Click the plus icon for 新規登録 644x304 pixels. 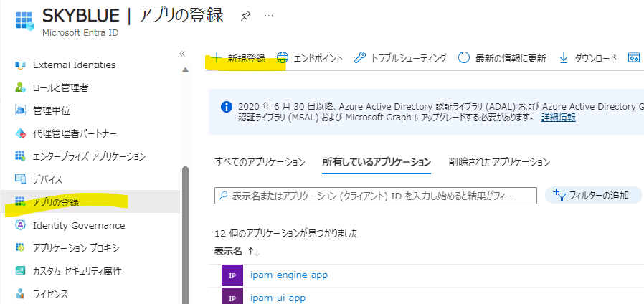click(216, 58)
